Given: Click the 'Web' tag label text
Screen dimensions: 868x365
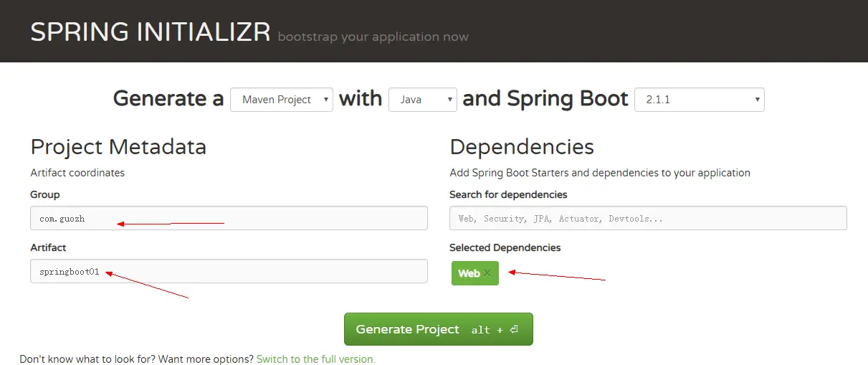Looking at the screenshot, I should 469,273.
